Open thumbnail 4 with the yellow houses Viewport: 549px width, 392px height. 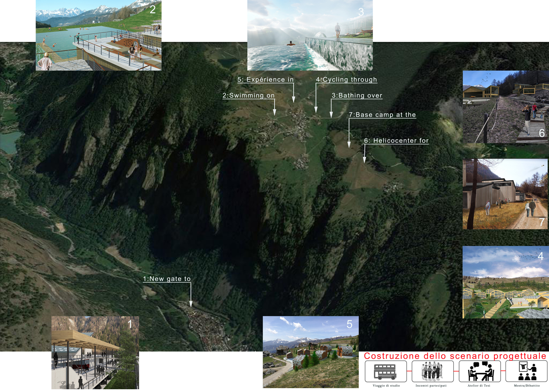[505, 282]
